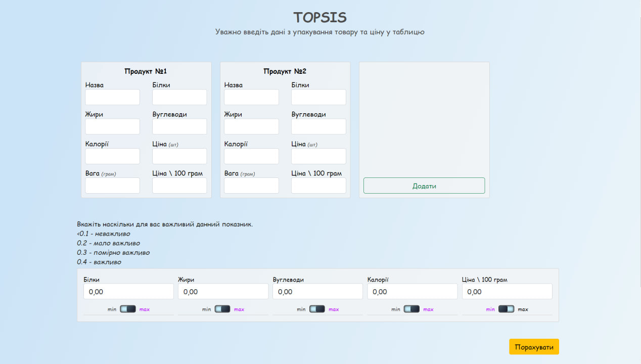Toggle min/max switch under Вуглеводи weight
641x364 pixels.
(317, 309)
